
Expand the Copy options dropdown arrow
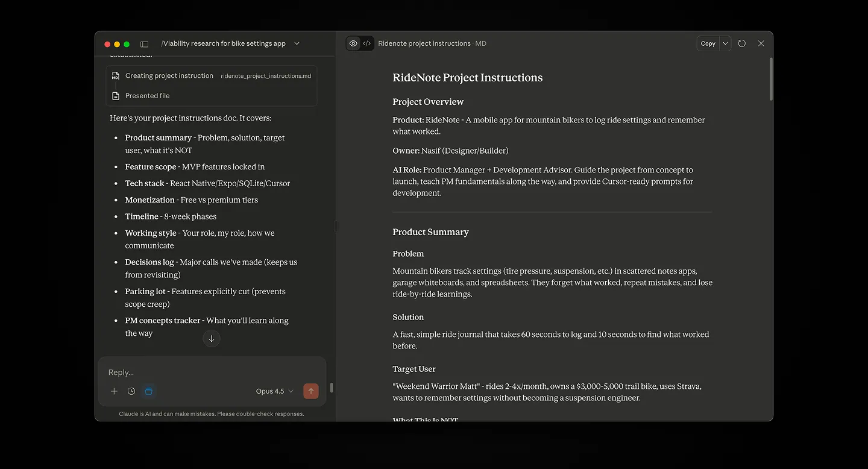pos(726,43)
